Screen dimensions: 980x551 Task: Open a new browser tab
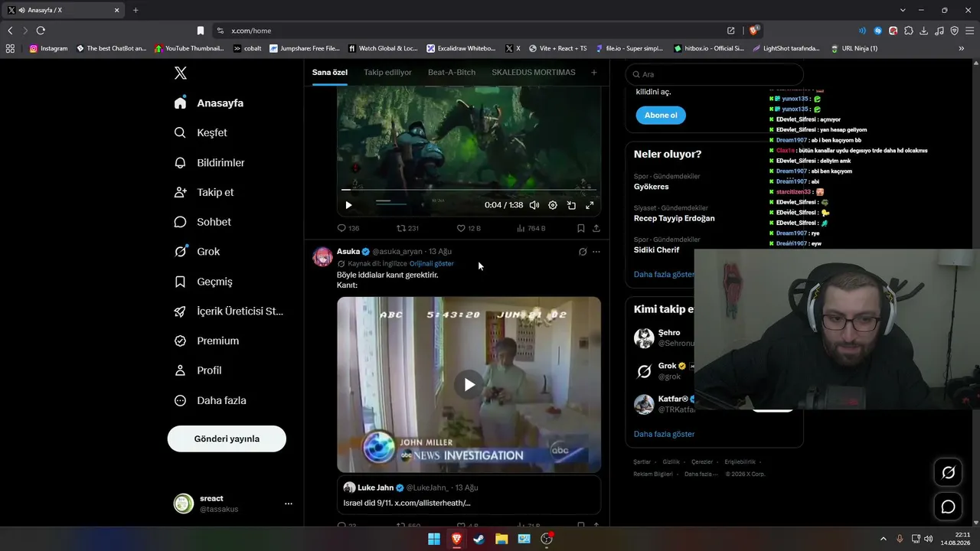(136, 10)
